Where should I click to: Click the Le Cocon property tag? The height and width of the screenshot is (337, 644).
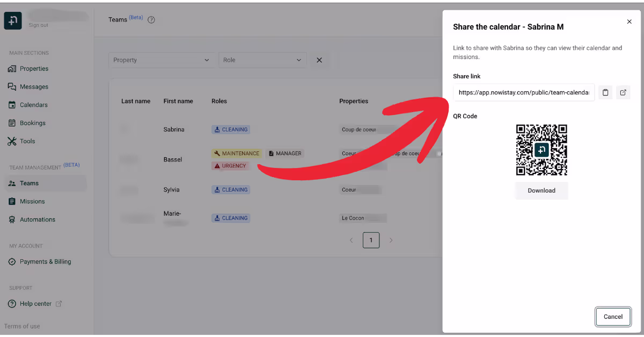coord(363,218)
